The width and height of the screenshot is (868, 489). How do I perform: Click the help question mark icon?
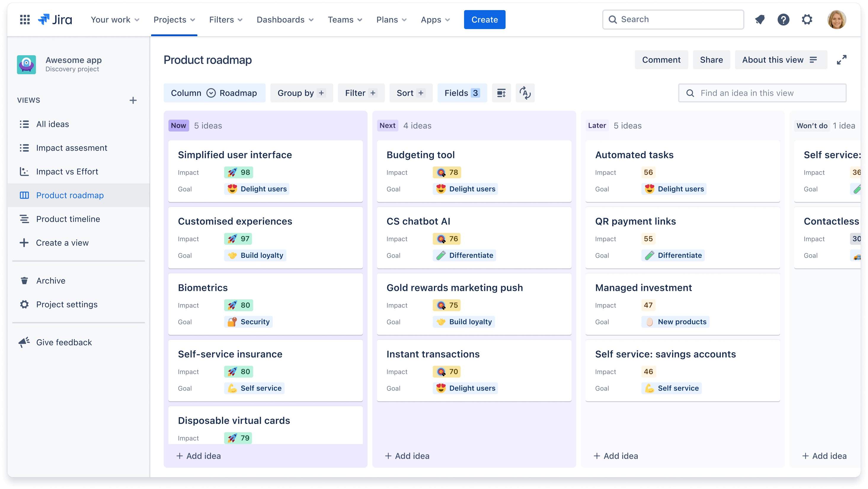point(783,20)
